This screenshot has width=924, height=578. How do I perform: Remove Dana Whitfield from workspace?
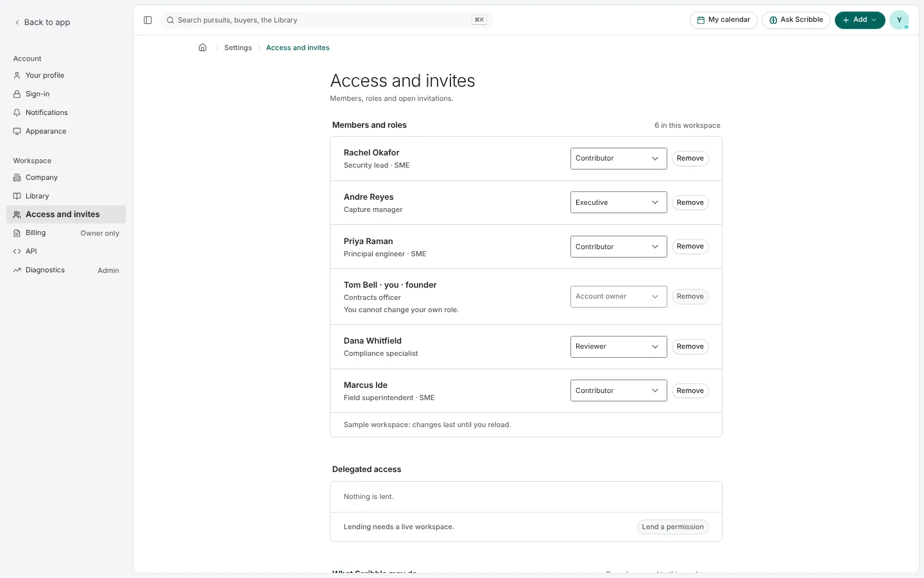coord(690,347)
